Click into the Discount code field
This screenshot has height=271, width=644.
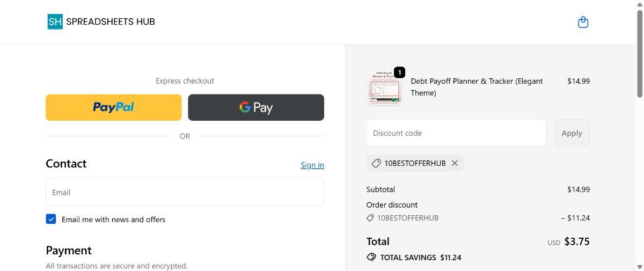click(456, 133)
